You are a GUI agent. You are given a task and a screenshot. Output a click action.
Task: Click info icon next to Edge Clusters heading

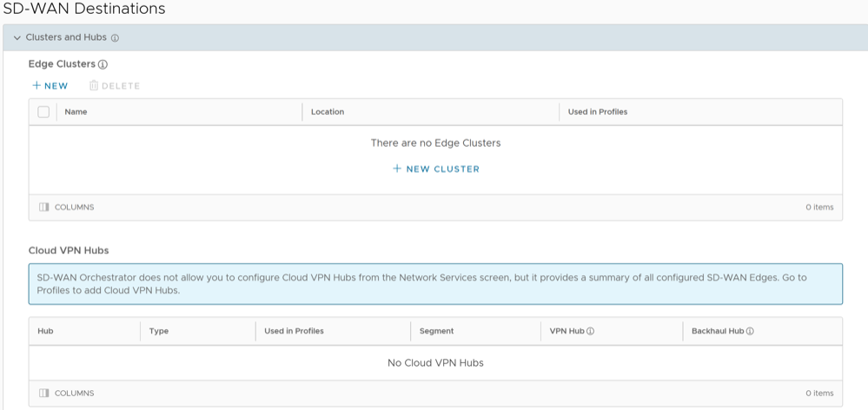[103, 64]
